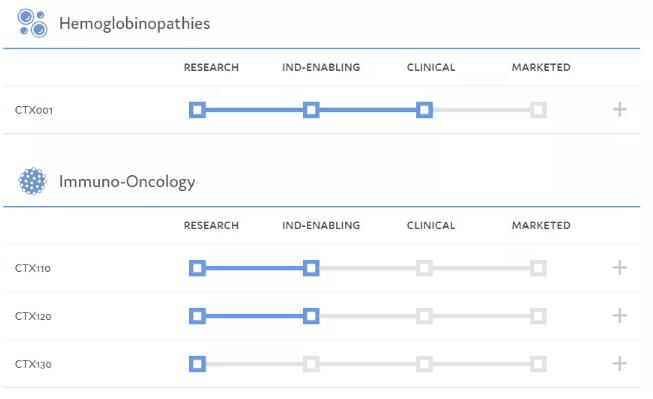
Task: Click the Immuno-Oncology cell cluster icon
Action: pos(32,181)
